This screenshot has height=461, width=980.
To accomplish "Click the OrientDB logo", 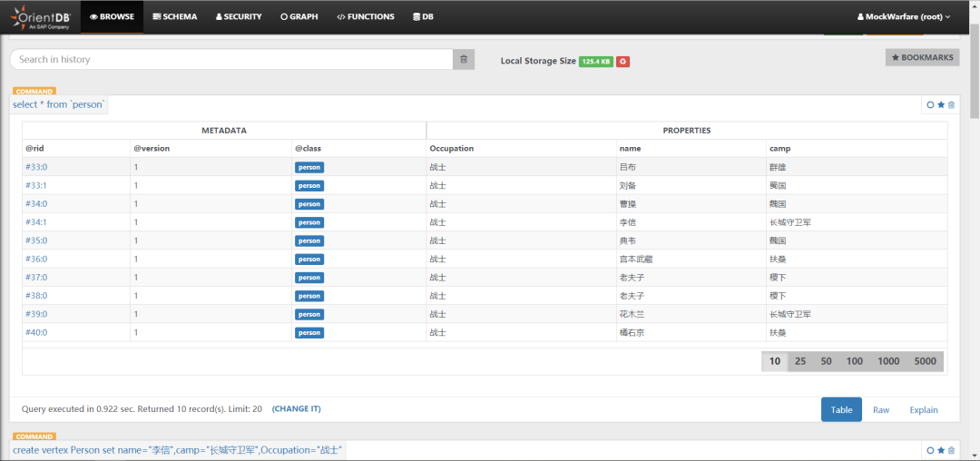I will click(x=41, y=17).
